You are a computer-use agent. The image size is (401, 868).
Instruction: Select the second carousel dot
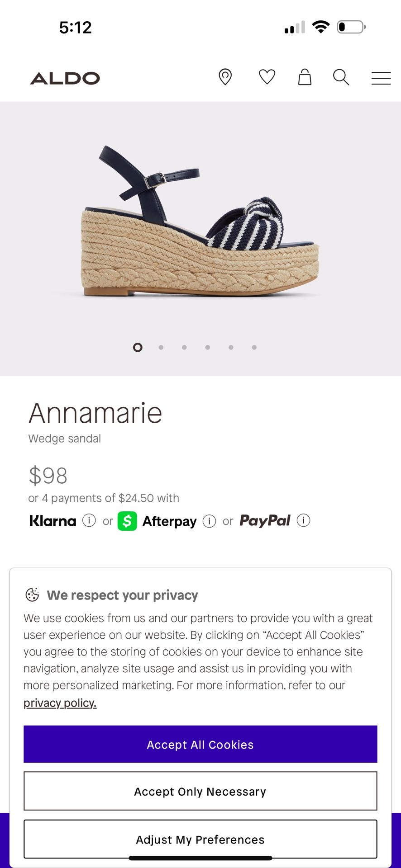(x=161, y=347)
